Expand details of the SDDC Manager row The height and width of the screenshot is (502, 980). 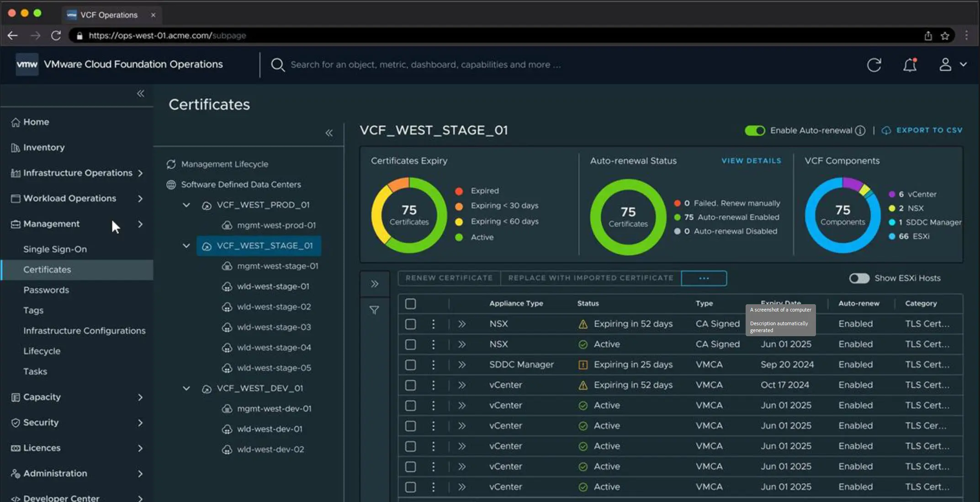[462, 365]
